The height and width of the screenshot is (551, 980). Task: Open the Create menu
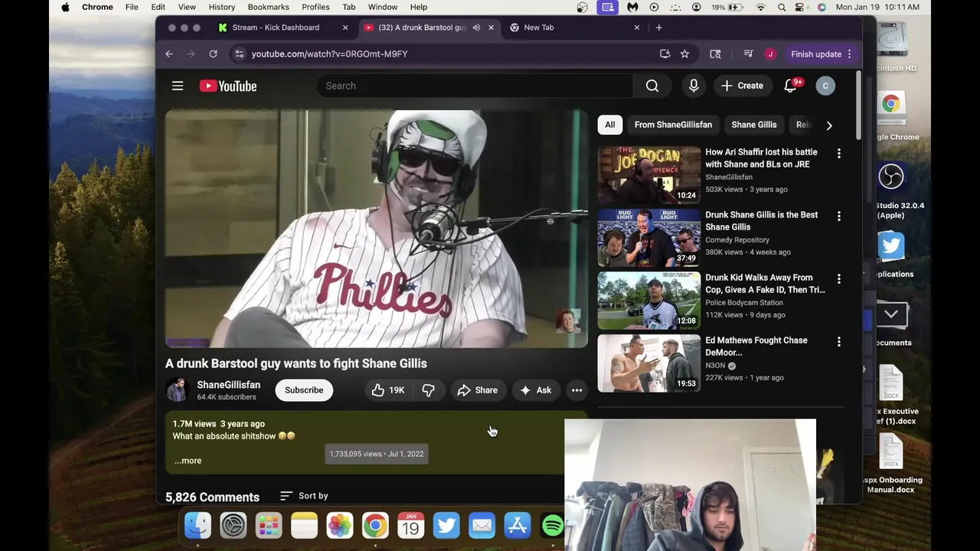coord(742,86)
